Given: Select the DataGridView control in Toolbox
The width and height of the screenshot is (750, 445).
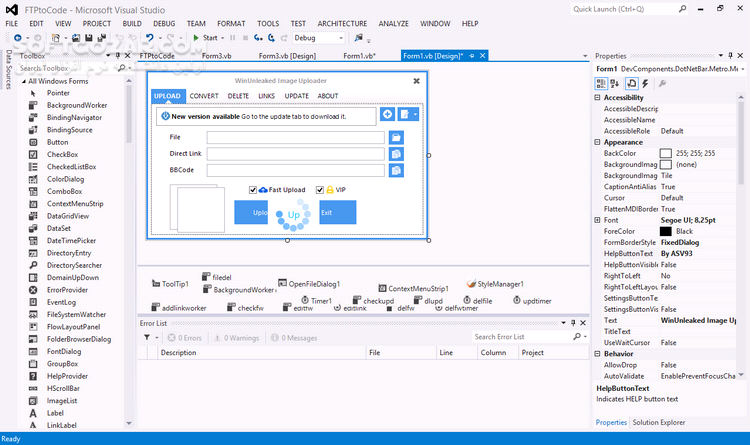Looking at the screenshot, I should tap(68, 216).
